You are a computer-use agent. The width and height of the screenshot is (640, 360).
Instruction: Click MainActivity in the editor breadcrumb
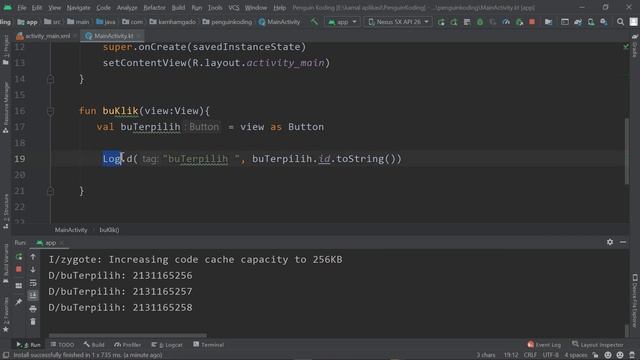point(71,230)
